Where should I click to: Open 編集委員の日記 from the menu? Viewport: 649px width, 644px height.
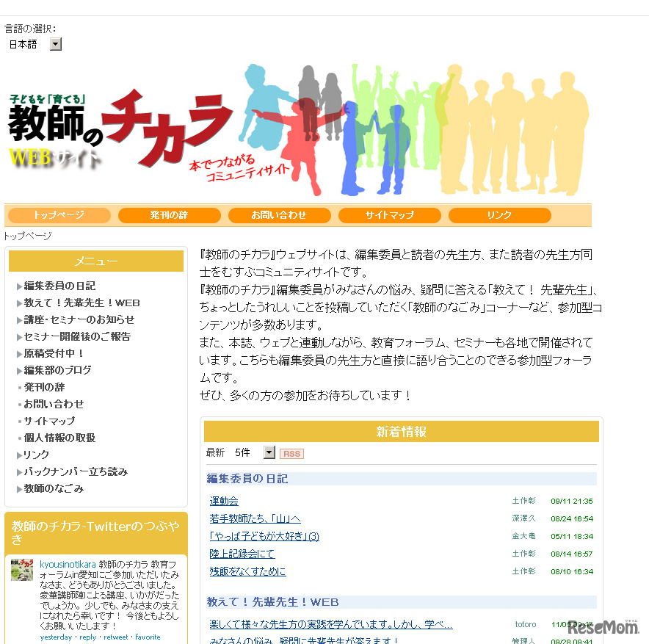pyautogui.click(x=59, y=286)
